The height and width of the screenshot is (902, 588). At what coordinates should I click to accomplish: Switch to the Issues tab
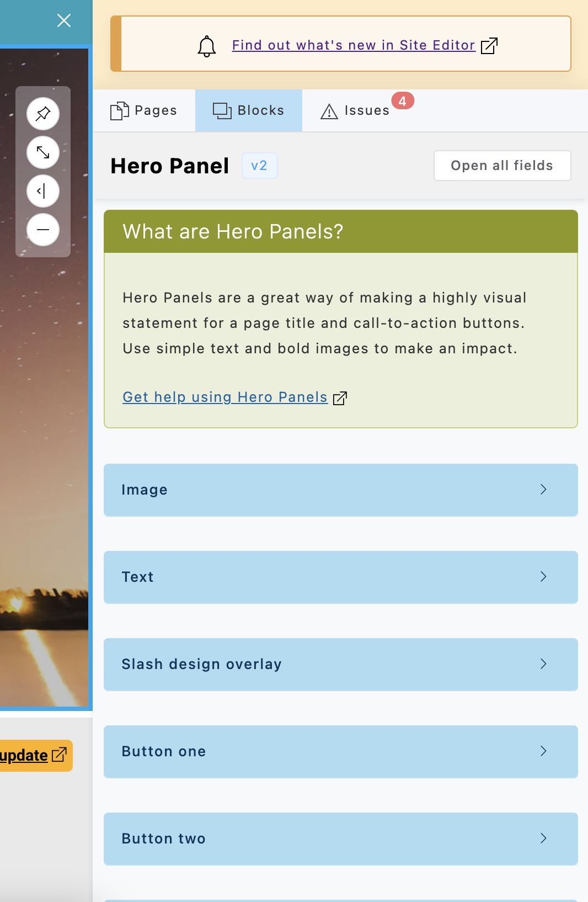coord(356,111)
